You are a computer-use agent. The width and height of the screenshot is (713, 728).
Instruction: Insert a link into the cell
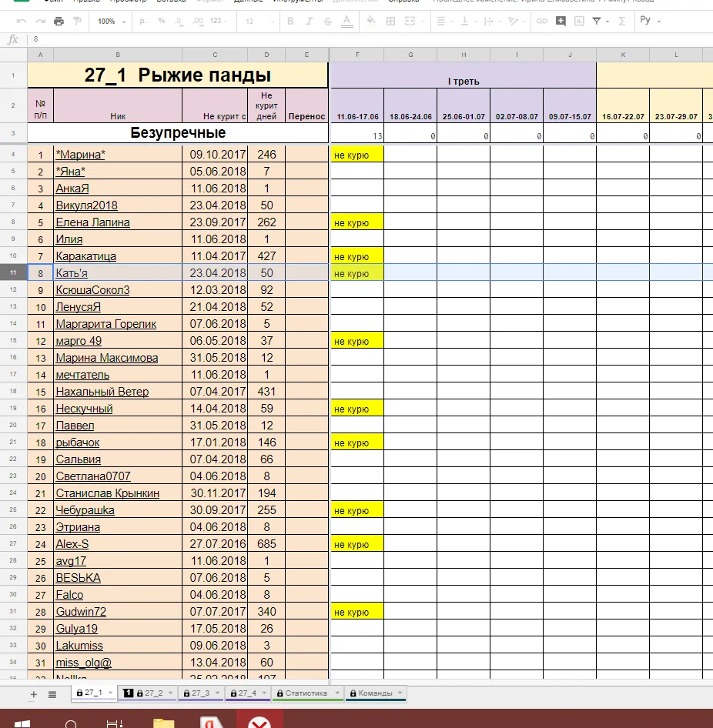[x=541, y=22]
